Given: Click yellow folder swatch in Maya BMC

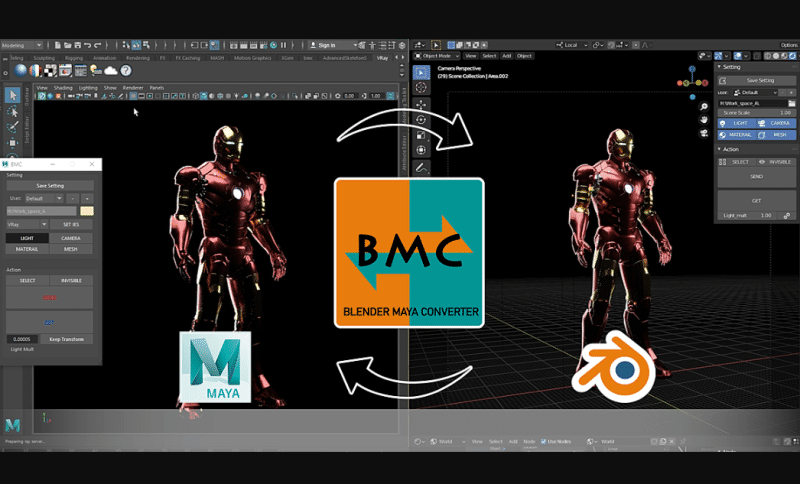Looking at the screenshot, I should [x=87, y=211].
